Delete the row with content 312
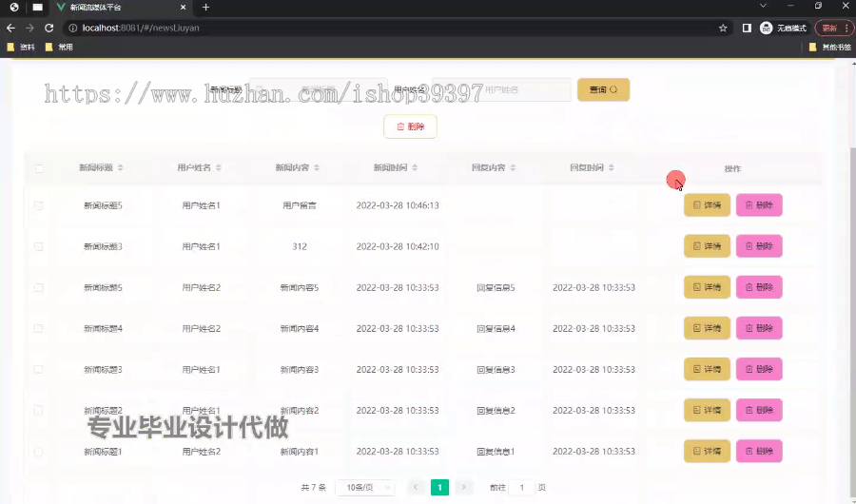 pyautogui.click(x=759, y=246)
